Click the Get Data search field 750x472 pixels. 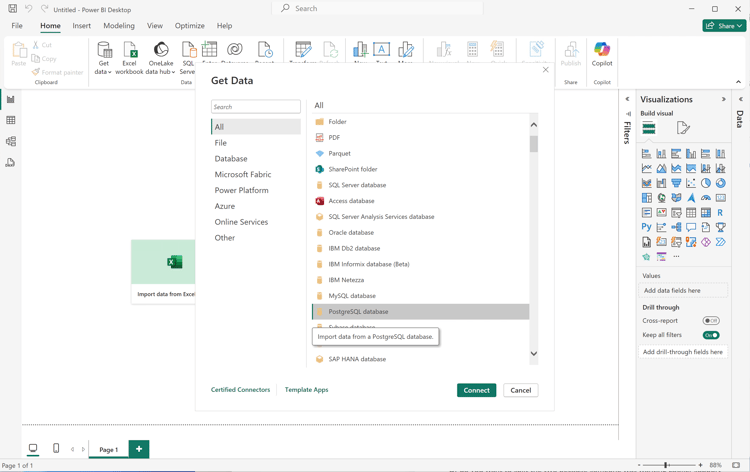(x=256, y=107)
